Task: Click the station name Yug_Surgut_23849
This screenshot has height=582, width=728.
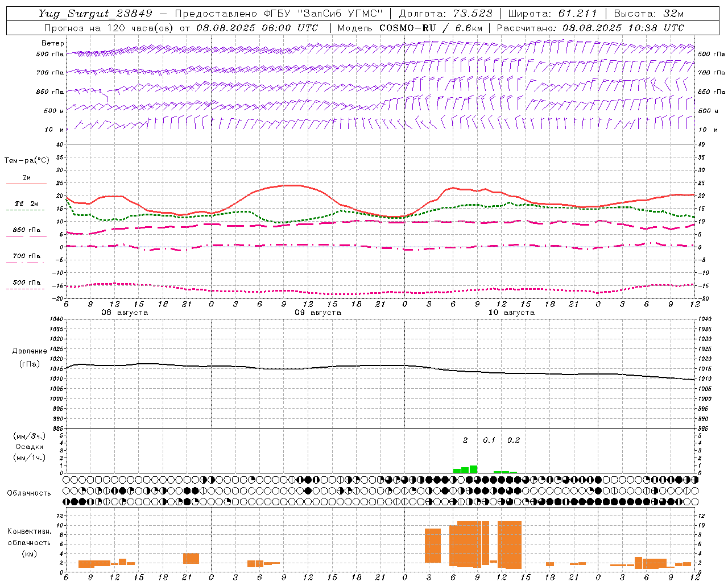Action: click(96, 14)
